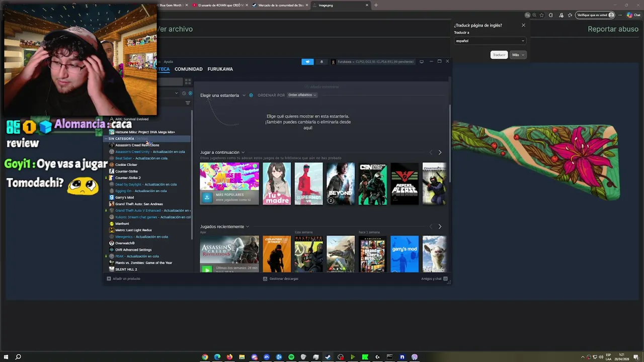Image resolution: width=644 pixels, height=362 pixels.
Task: Click the green play button under Assassin's Creed Revelations
Action: 206,269
